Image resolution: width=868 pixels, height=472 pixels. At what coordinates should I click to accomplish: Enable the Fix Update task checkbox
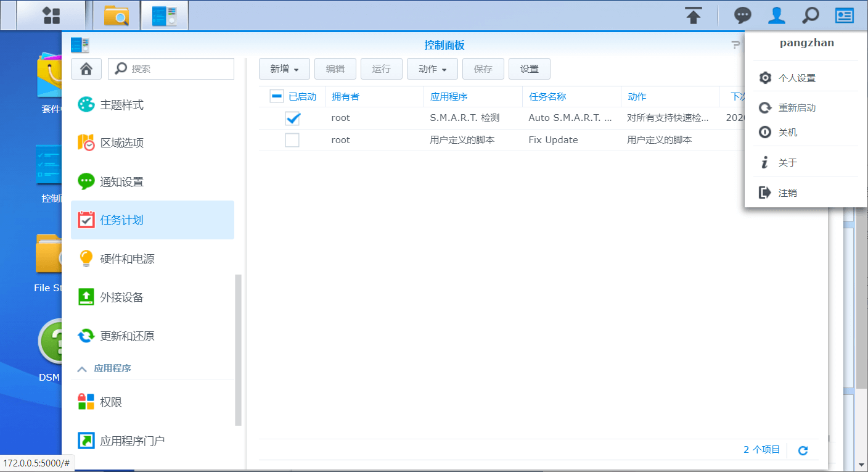292,140
